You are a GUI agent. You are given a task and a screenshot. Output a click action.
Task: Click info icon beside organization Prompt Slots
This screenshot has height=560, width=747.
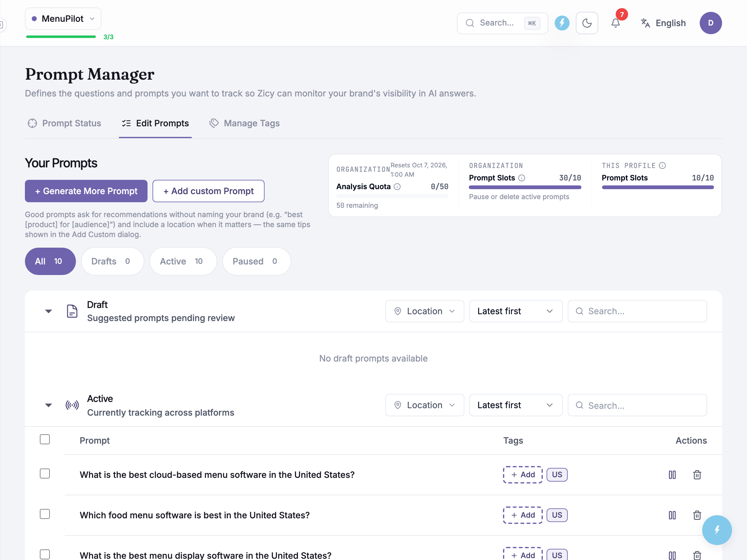[x=522, y=178]
